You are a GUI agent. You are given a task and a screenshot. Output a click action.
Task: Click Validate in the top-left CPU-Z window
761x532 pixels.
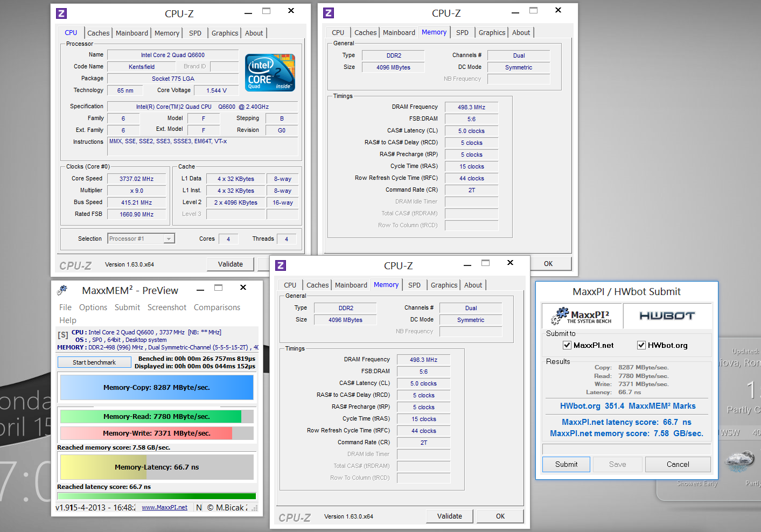[x=231, y=264]
